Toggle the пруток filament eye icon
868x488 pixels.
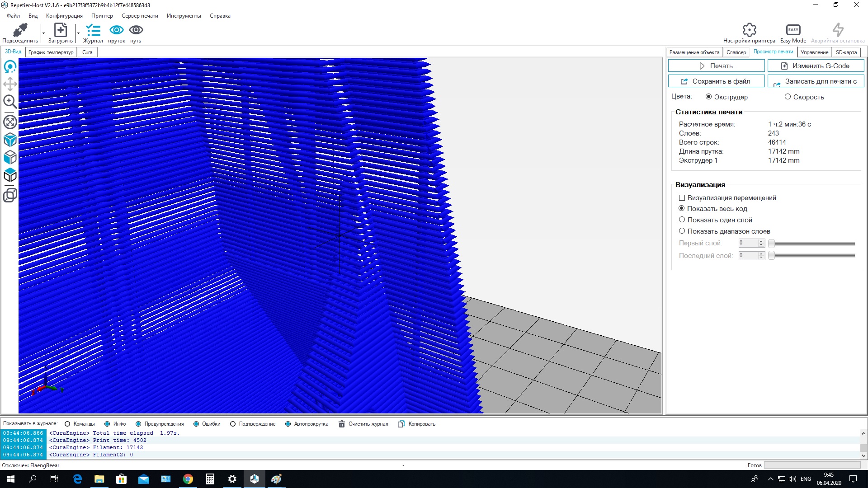click(117, 30)
